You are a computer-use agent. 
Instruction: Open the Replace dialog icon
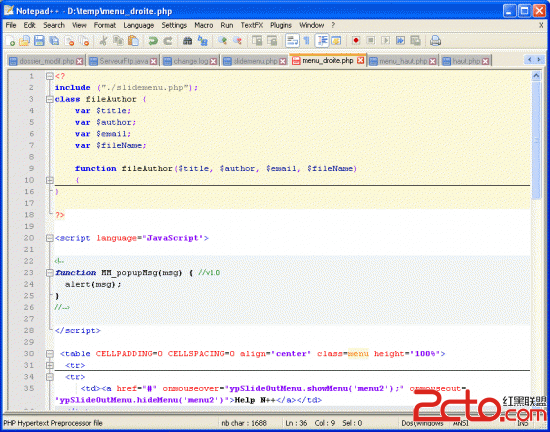(202, 41)
